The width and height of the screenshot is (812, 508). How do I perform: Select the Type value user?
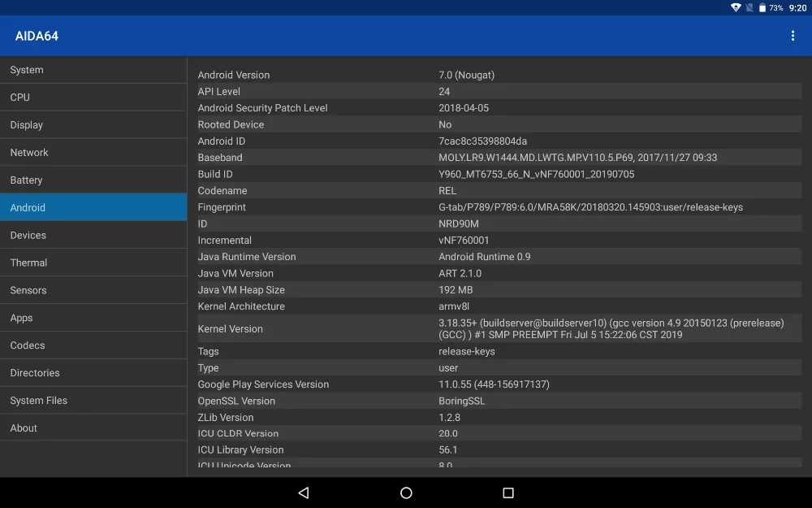[448, 368]
